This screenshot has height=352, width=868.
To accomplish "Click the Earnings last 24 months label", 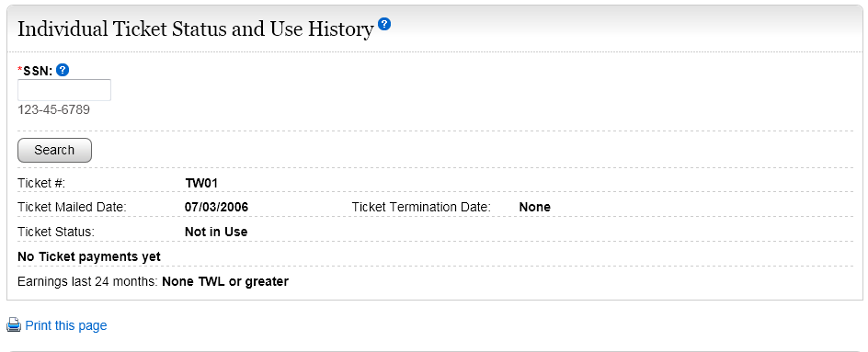I will tap(88, 282).
